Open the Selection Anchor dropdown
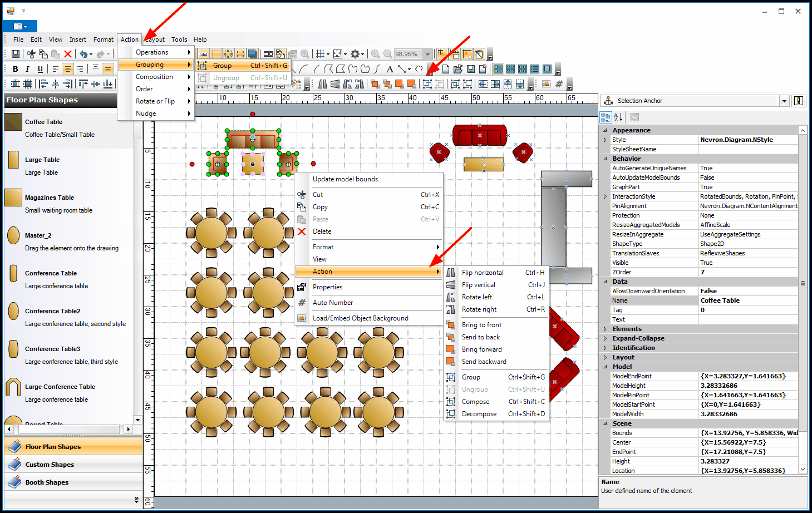The width and height of the screenshot is (812, 513). (784, 101)
